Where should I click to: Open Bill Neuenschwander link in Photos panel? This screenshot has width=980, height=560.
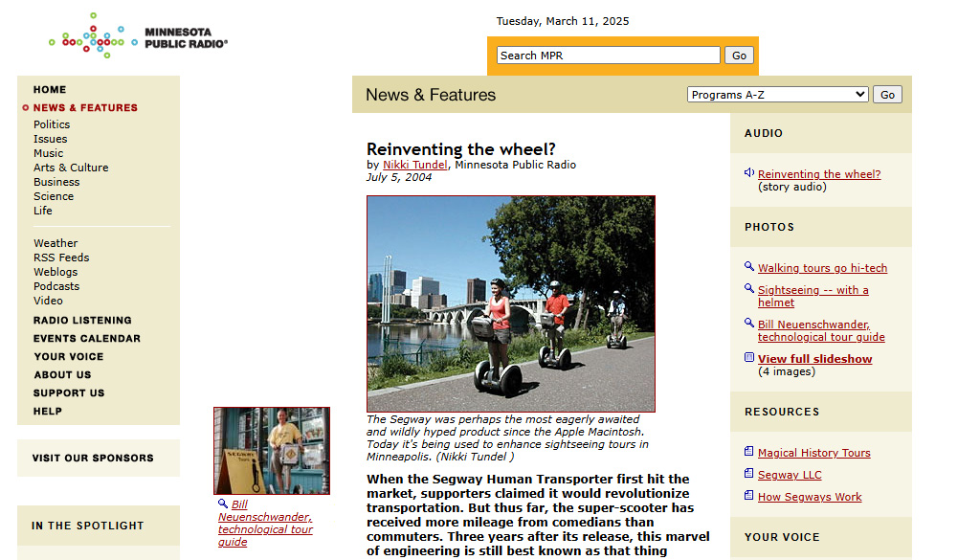point(821,330)
